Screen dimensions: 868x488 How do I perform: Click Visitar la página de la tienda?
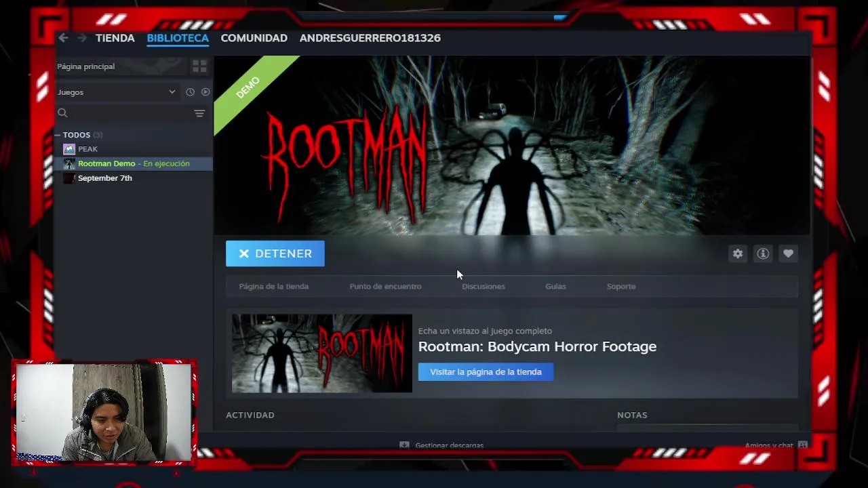486,372
